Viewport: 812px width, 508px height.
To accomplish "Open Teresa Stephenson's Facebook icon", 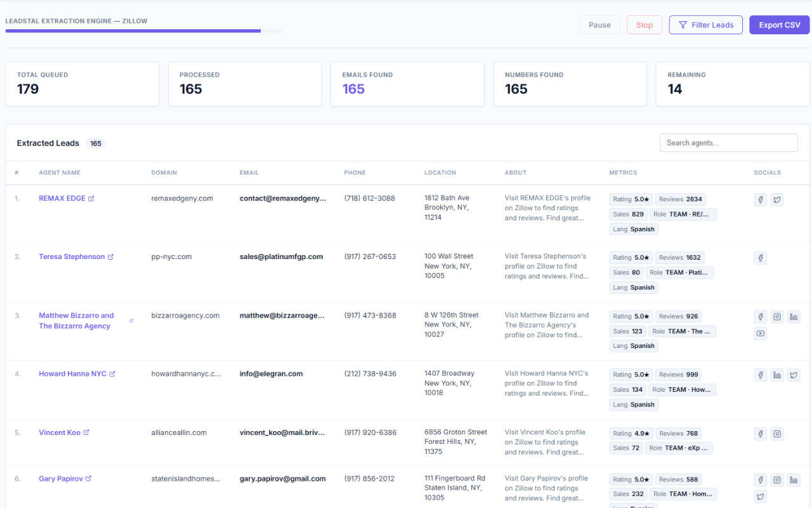I will click(761, 258).
